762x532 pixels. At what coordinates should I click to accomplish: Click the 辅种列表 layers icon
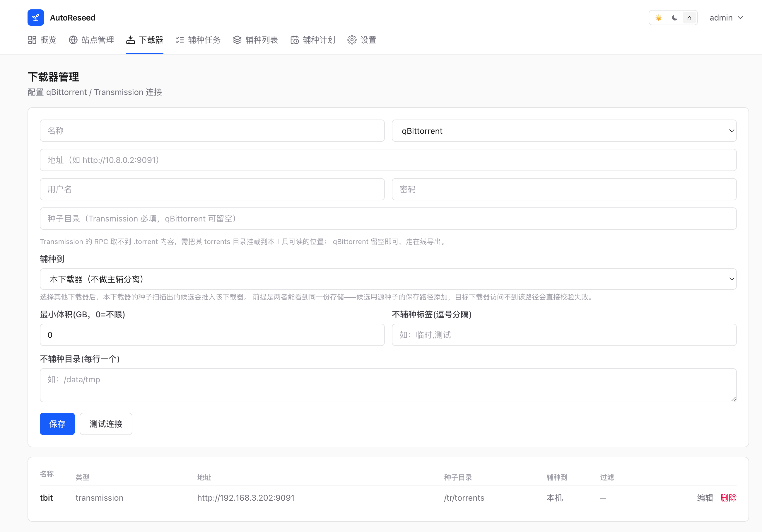coord(237,40)
